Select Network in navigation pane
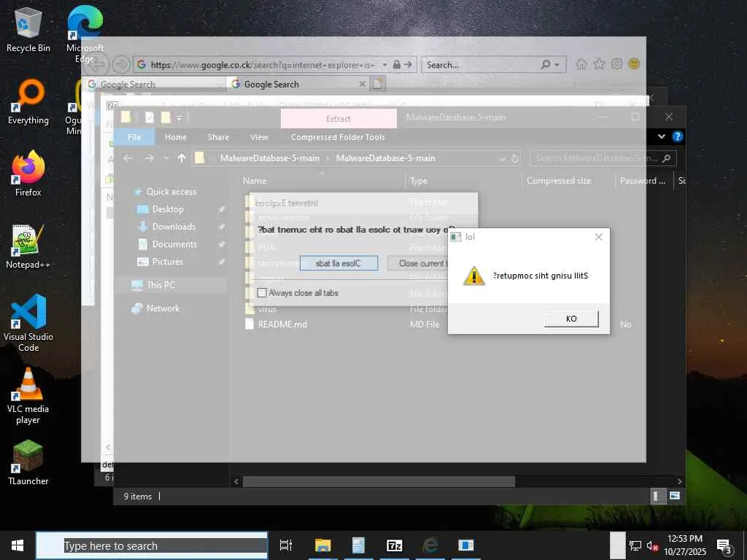747x560 pixels. pyautogui.click(x=163, y=308)
